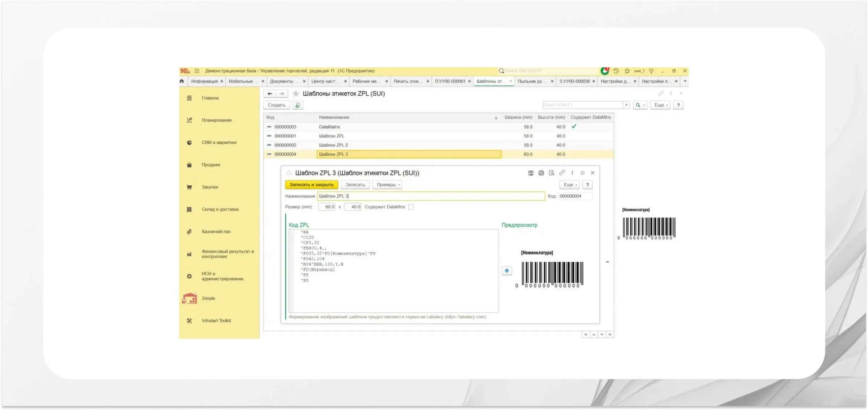This screenshot has width=868, height=410.
Task: Click the save diskette icon in form header
Action: point(531,173)
